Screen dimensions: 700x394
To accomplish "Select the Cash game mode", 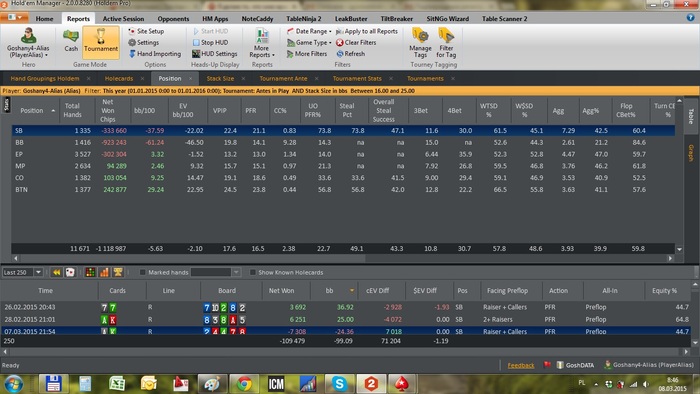I will coord(71,41).
